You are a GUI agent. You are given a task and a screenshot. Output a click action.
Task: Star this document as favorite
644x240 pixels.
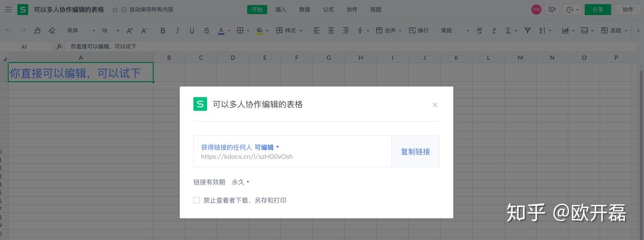coord(115,10)
